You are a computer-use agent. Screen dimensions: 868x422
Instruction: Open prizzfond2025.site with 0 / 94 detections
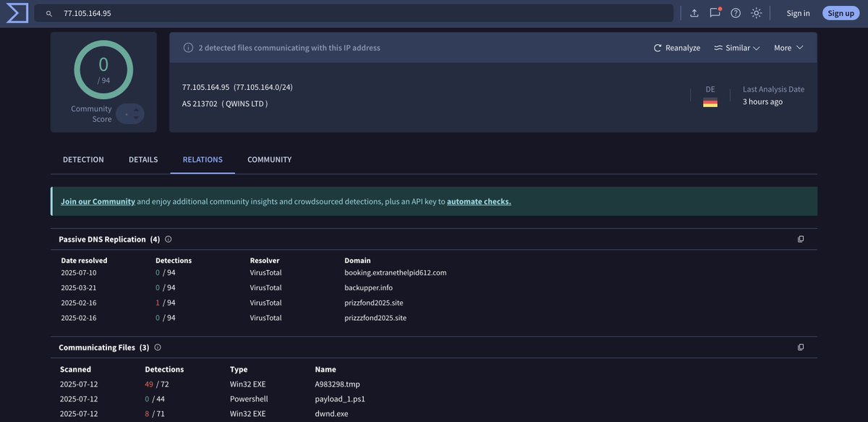pos(375,318)
